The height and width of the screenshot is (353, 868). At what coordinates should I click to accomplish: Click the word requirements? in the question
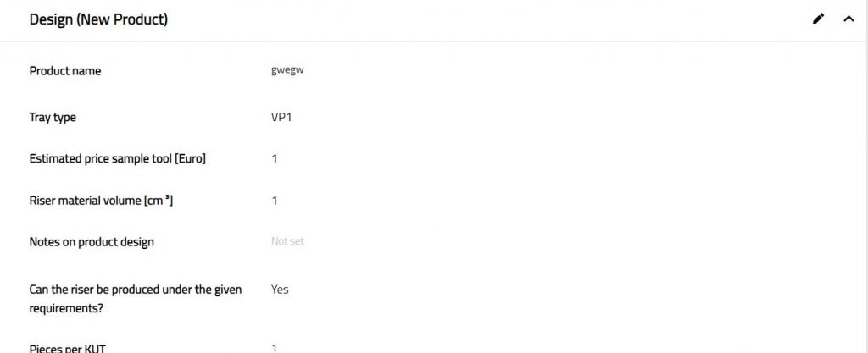(x=64, y=308)
